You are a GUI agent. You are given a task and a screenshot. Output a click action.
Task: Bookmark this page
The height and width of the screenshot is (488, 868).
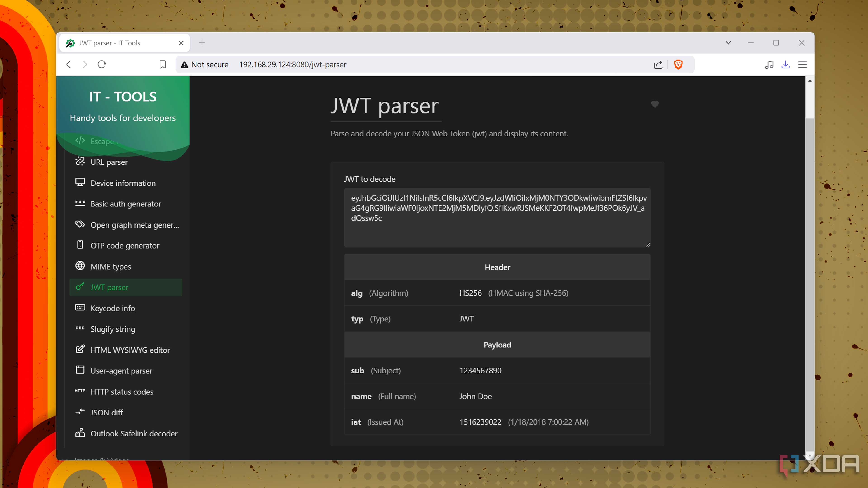(x=163, y=64)
